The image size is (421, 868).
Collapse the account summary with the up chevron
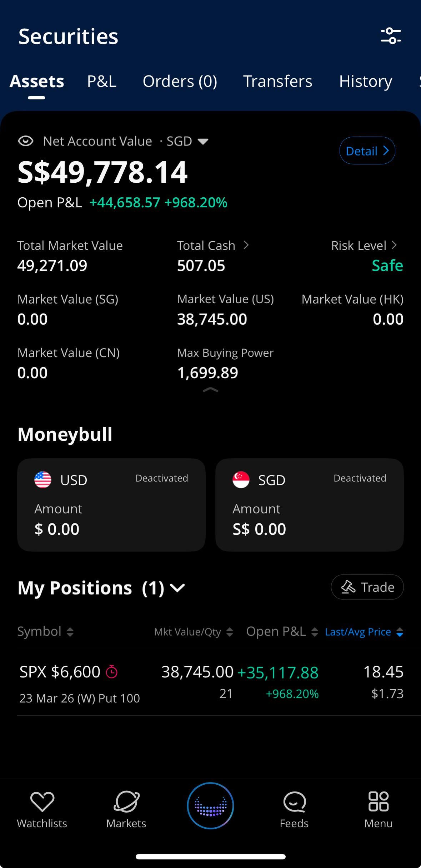pyautogui.click(x=210, y=390)
